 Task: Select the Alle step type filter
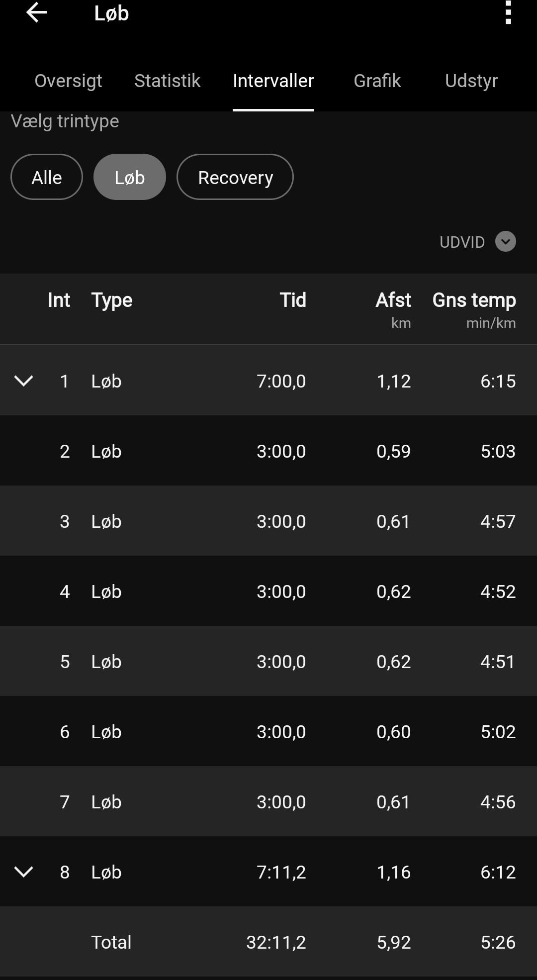47,177
